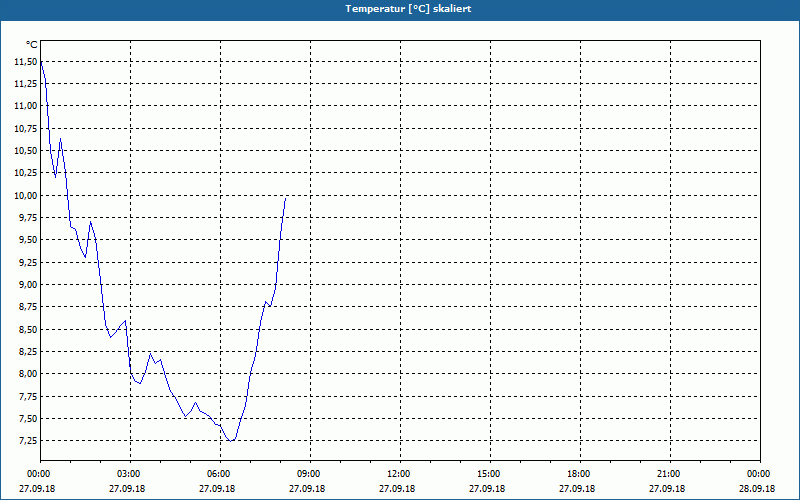This screenshot has width=800, height=500.
Task: Click the 10,50 y-axis value
Action: (26, 151)
